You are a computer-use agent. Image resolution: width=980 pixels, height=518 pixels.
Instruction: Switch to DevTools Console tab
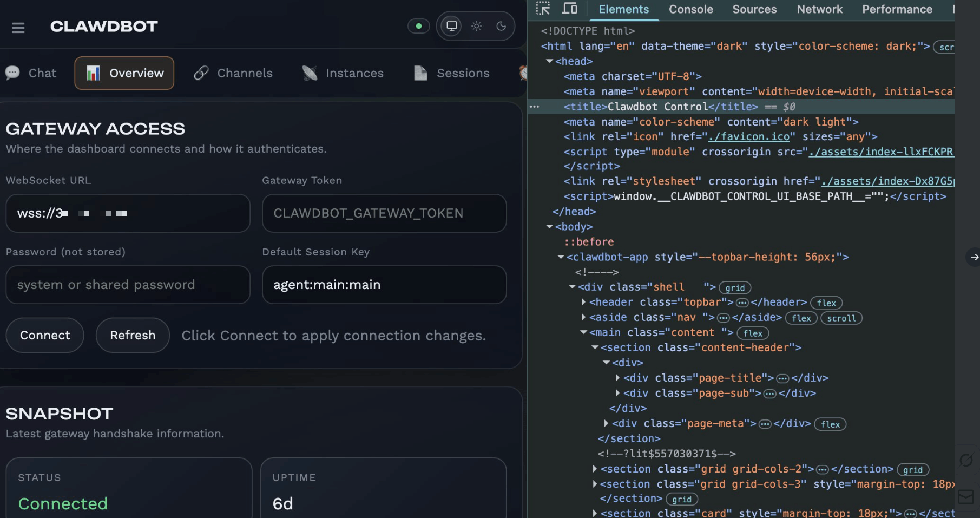coord(690,9)
